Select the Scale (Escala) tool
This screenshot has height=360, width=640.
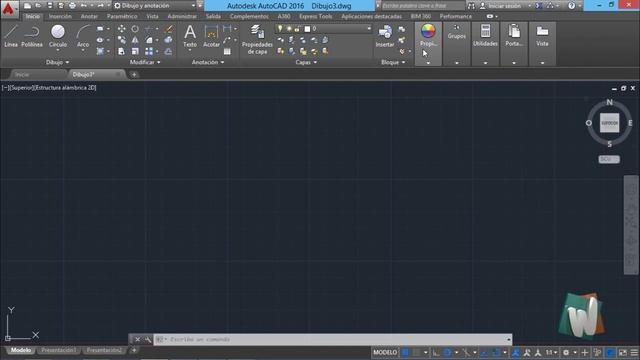point(135,51)
